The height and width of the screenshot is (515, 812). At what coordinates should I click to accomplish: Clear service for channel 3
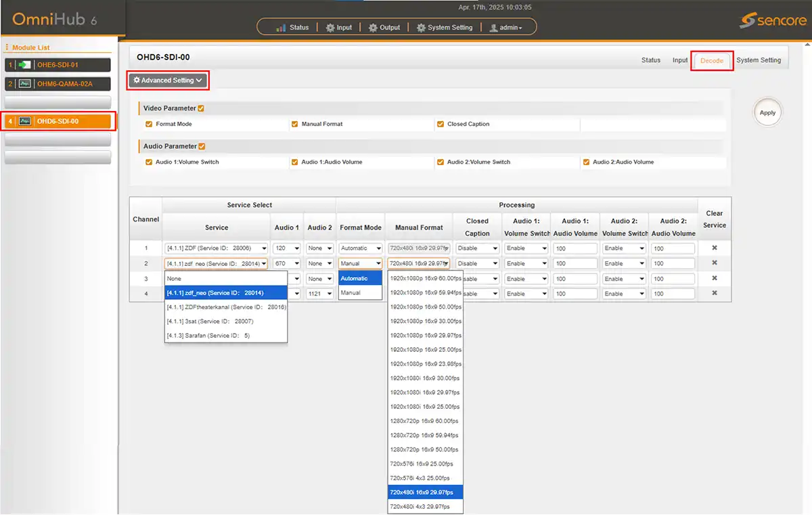(715, 278)
